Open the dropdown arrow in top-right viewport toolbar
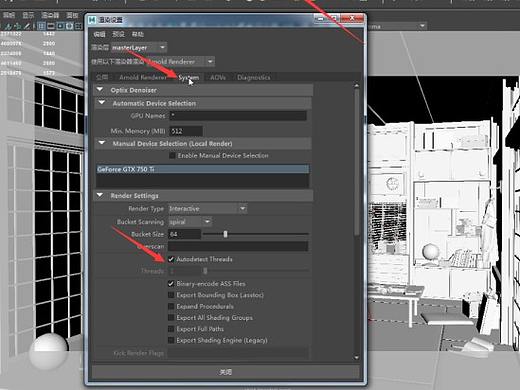The image size is (520, 390). click(x=422, y=26)
